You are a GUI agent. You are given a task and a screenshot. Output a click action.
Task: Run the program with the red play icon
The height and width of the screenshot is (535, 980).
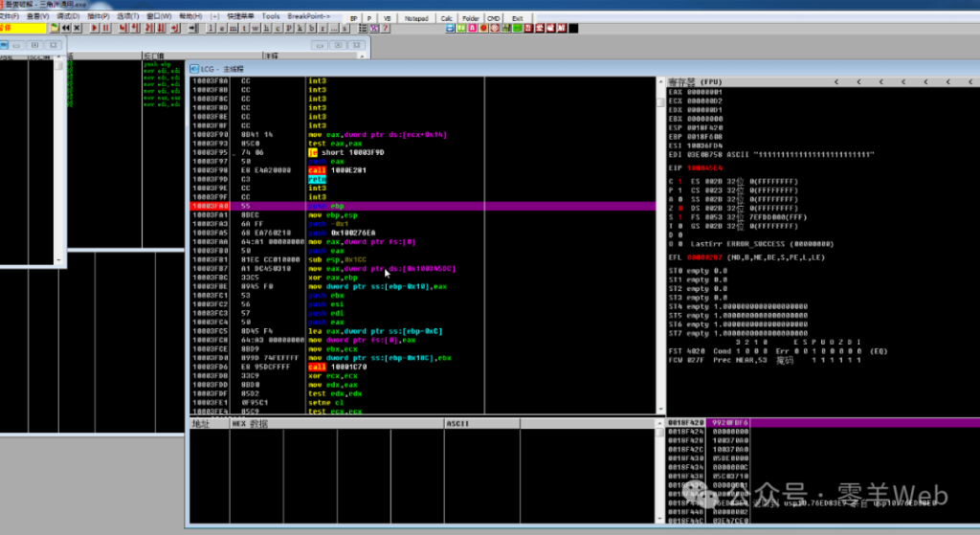click(95, 28)
